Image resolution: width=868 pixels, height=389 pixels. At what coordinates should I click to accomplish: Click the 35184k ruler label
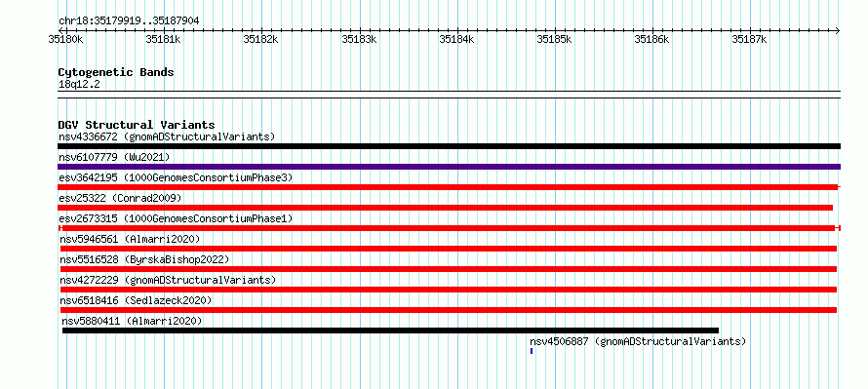coord(456,39)
